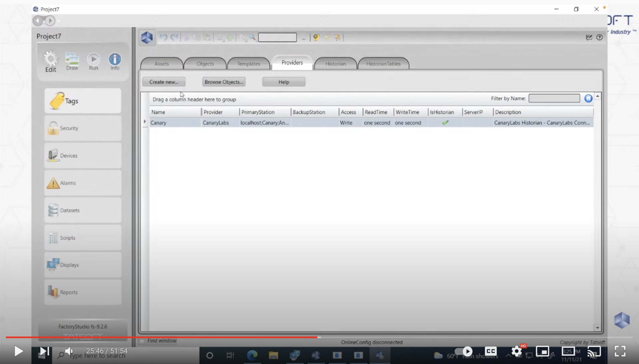Open the Reports sidebar section
Viewport: 639px width, 364px height.
83,292
